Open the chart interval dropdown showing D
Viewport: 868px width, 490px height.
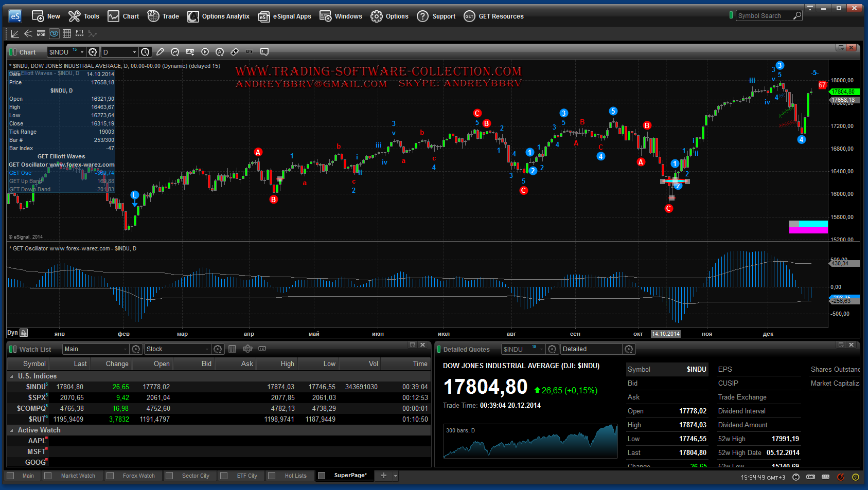click(120, 52)
